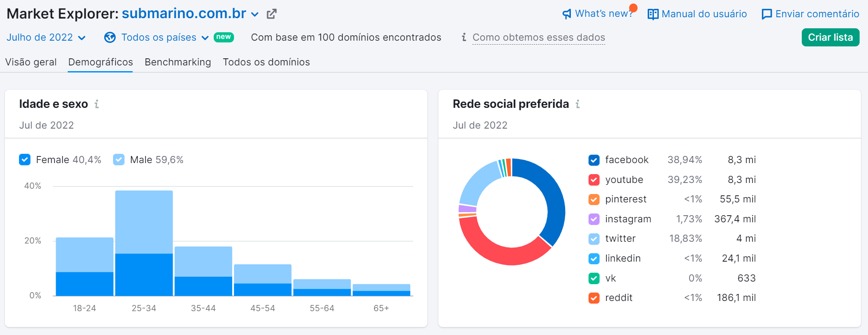This screenshot has height=335, width=868.
Task: Click the 65+ age group bar
Action: [381, 290]
